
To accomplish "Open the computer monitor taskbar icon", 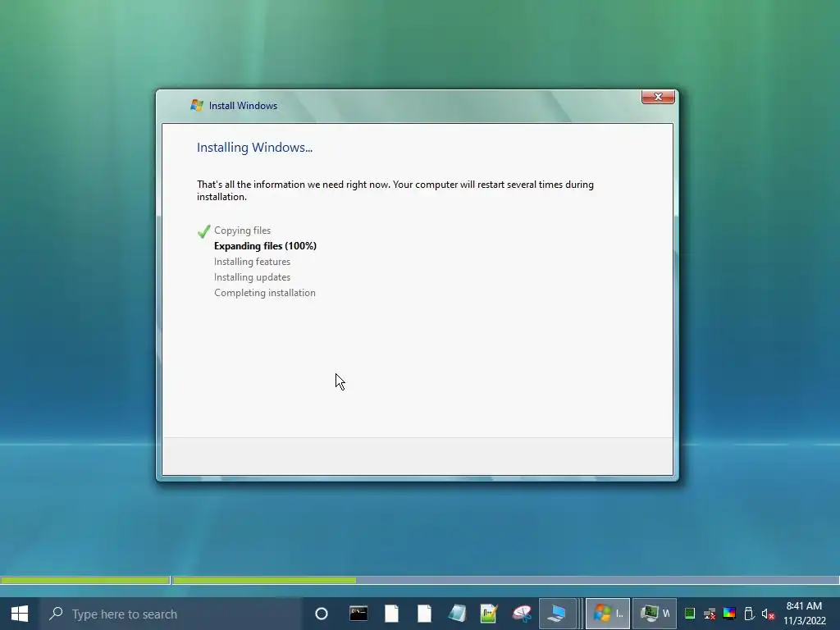I will [x=557, y=614].
